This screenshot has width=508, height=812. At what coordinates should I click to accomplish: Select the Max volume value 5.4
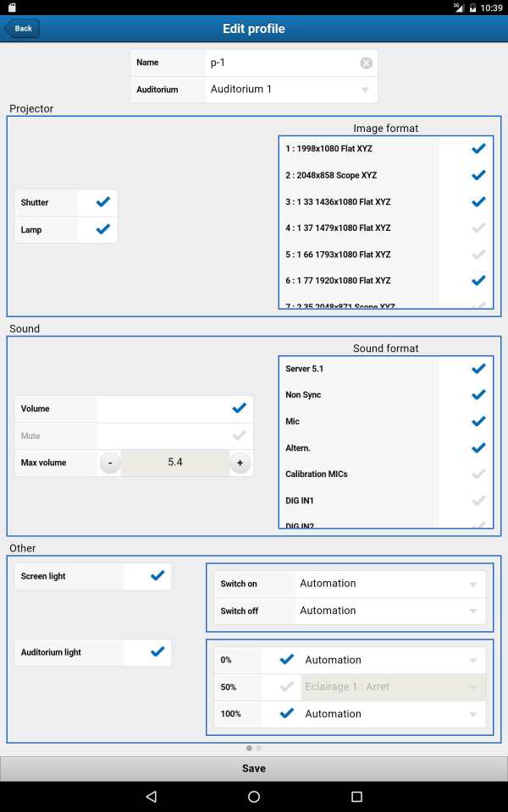[175, 463]
